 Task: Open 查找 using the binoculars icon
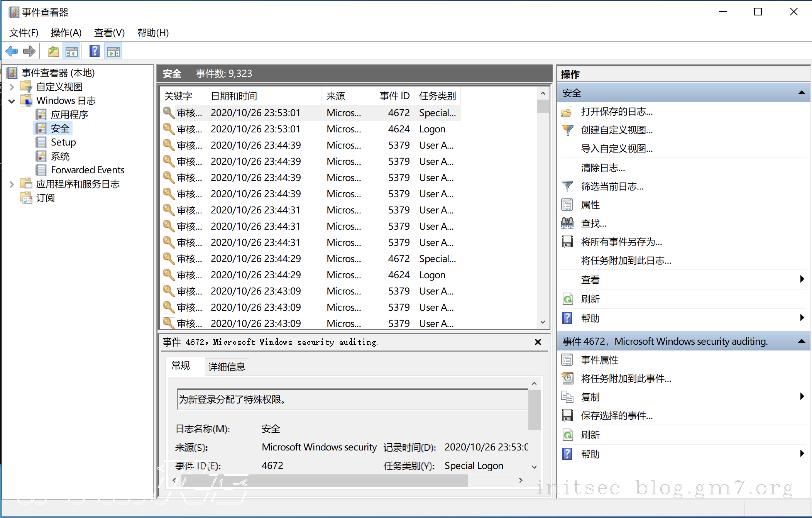tap(567, 223)
